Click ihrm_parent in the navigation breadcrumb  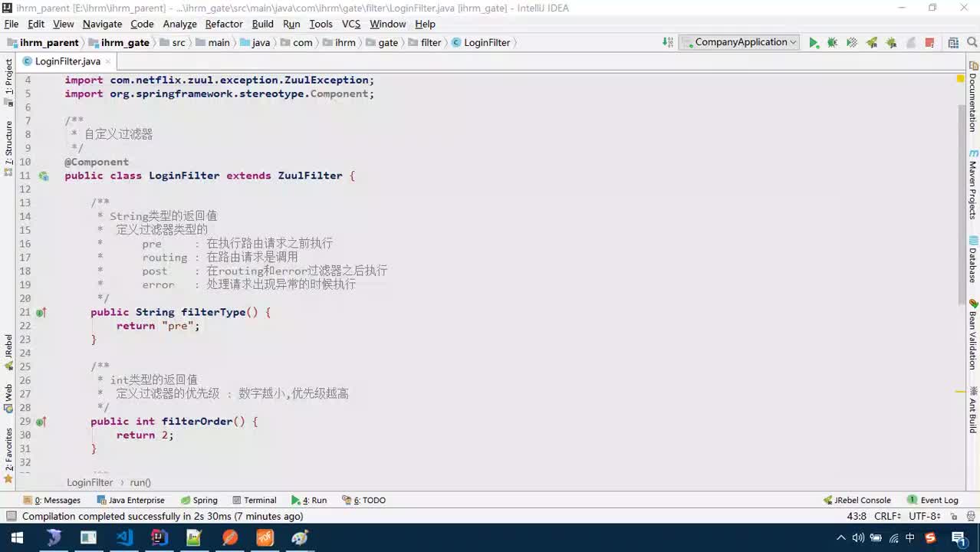[x=44, y=43]
